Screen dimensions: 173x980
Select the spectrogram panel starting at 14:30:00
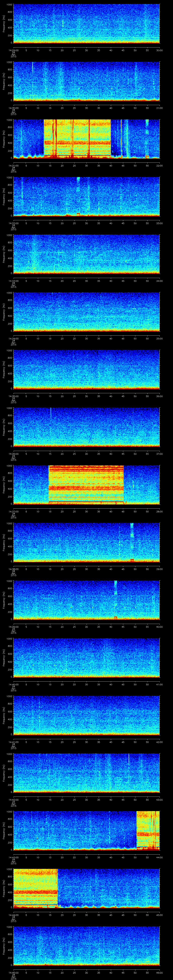pos(87,81)
